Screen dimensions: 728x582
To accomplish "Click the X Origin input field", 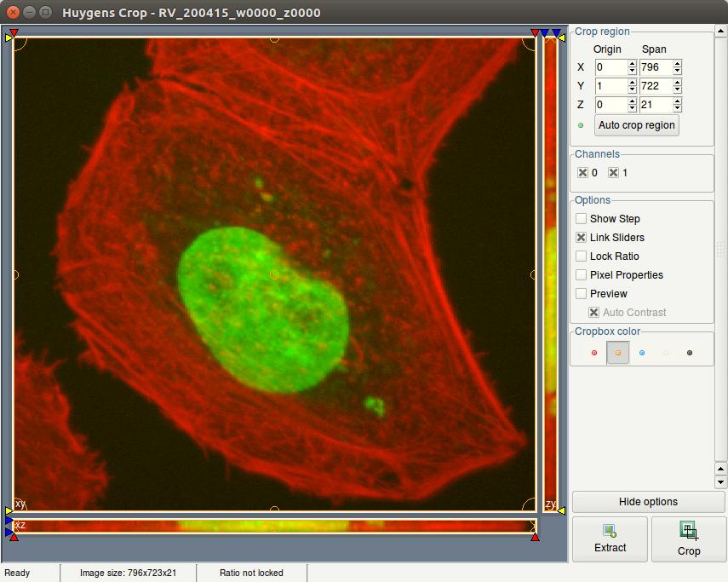I will tap(610, 67).
